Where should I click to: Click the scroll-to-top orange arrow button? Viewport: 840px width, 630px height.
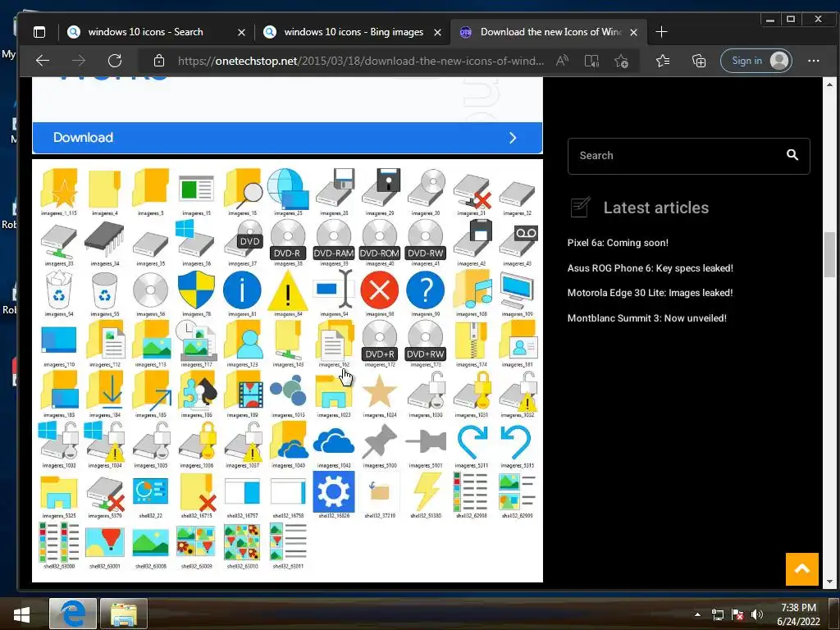point(802,569)
